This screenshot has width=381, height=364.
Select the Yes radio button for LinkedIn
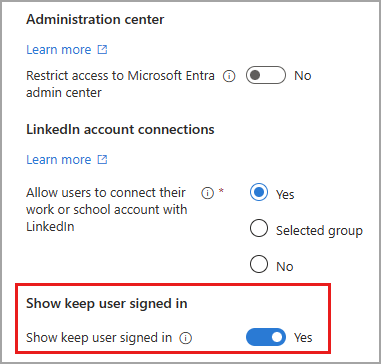click(x=259, y=192)
